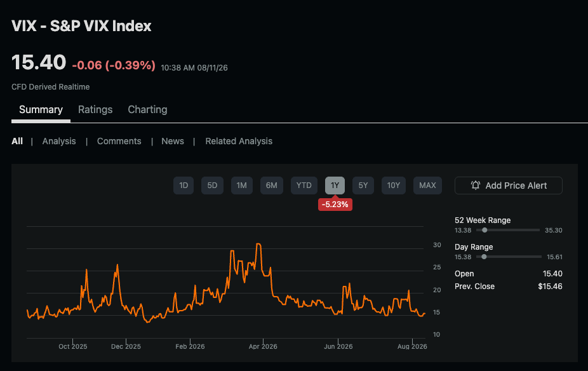588x371 pixels.
Task: Choose the 10Y chart range
Action: [393, 185]
